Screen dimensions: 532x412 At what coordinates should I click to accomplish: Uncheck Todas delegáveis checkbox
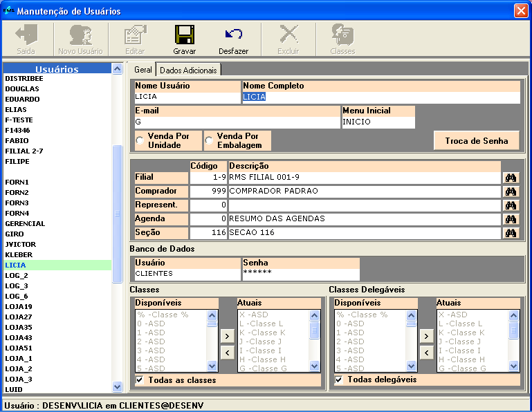338,380
